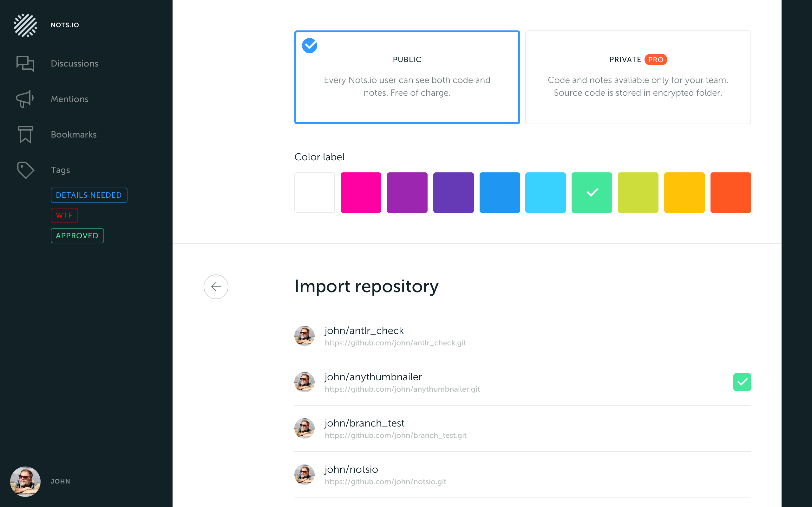Open the Mentions menu item
Screen dimensions: 812x507
[69, 99]
